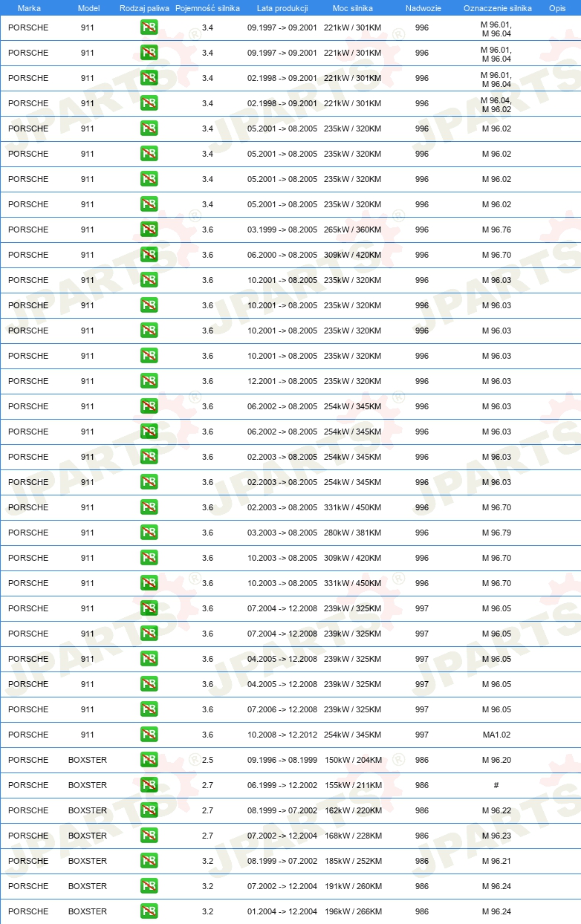Click fuel icon in 911 02.2003 331kW row

click(x=149, y=507)
